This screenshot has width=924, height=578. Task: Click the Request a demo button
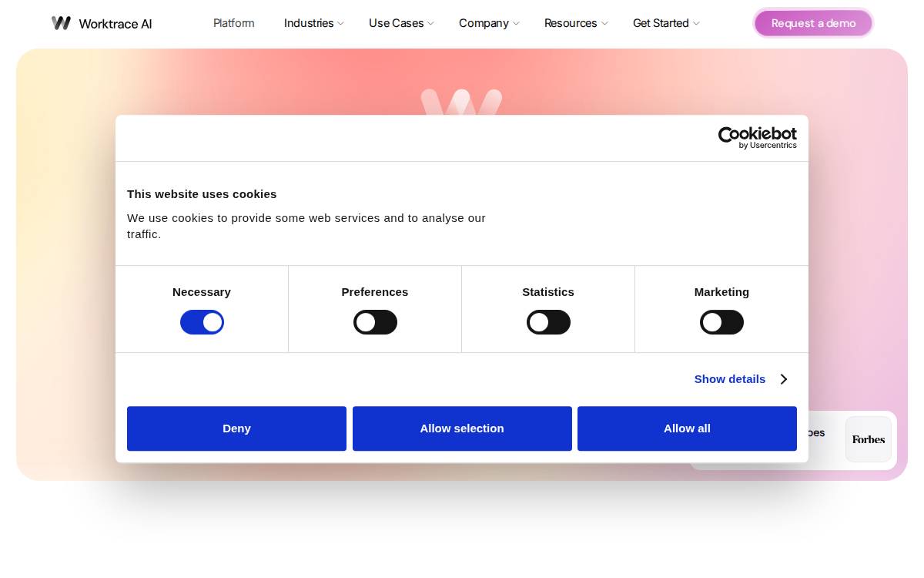pos(813,23)
